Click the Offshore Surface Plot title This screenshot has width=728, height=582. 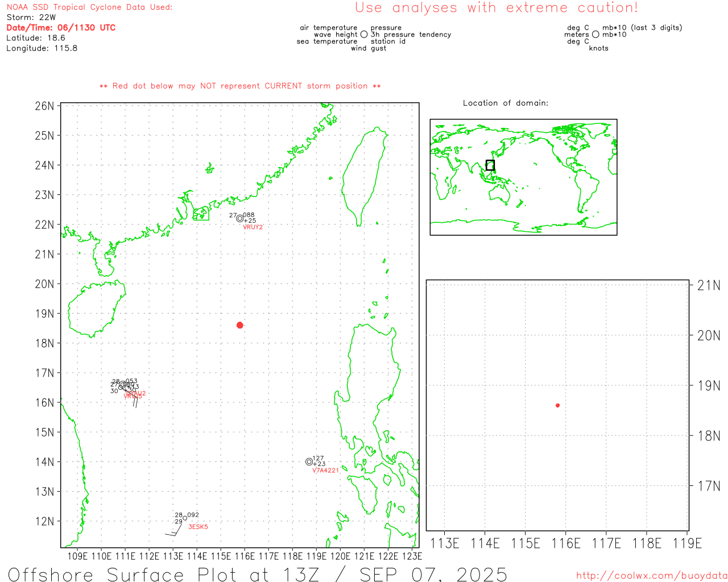pos(258,574)
